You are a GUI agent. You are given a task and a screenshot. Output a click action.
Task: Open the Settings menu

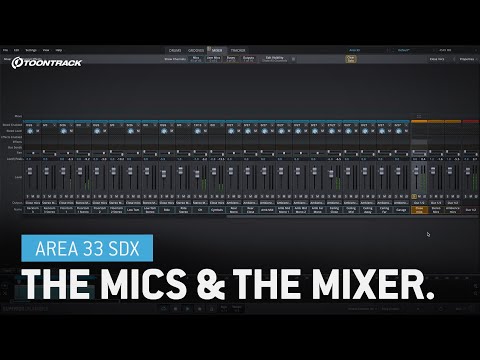point(31,50)
